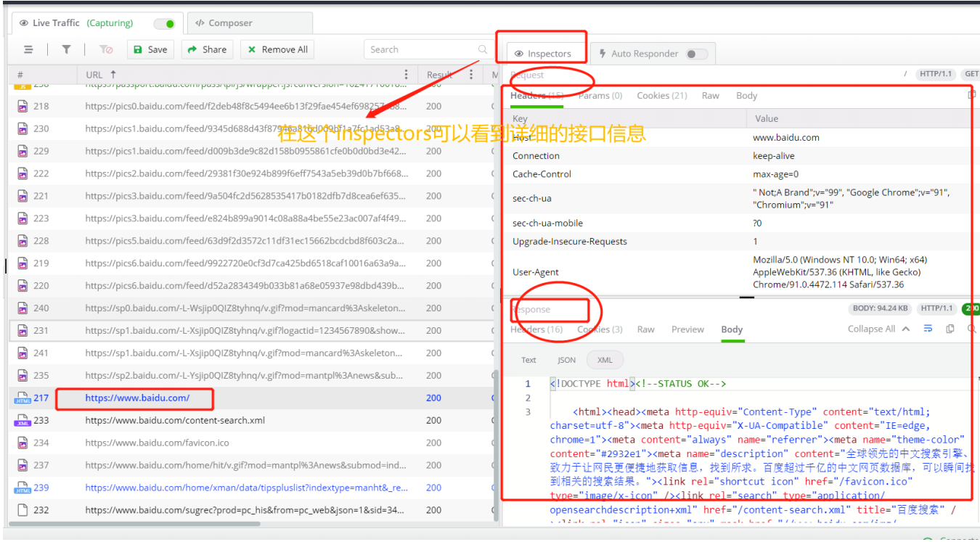Image resolution: width=980 pixels, height=542 pixels.
Task: Toggle word wrap in response body
Action: point(928,329)
